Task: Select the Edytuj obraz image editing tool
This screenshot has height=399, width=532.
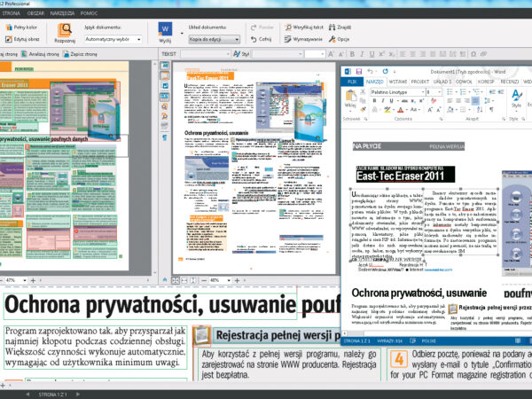Action: tap(20, 39)
